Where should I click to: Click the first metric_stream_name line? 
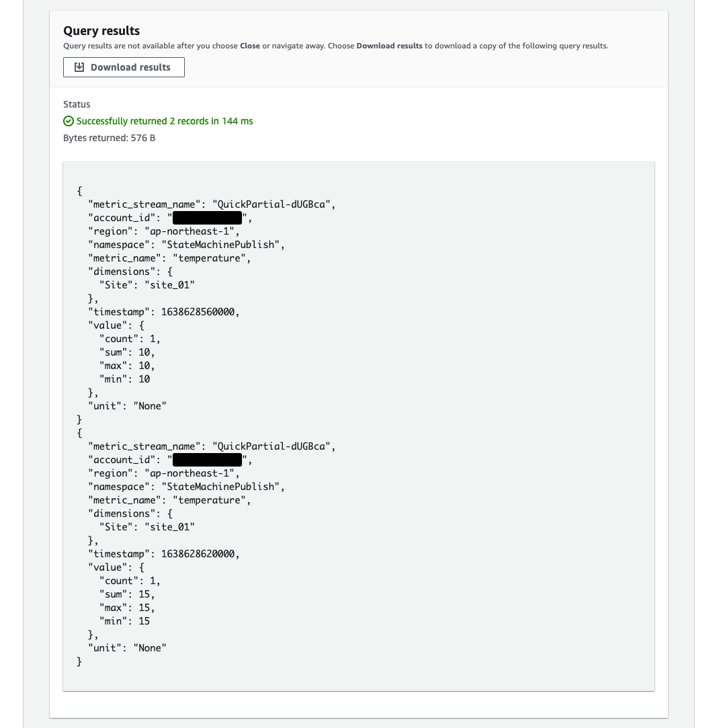tap(212, 204)
